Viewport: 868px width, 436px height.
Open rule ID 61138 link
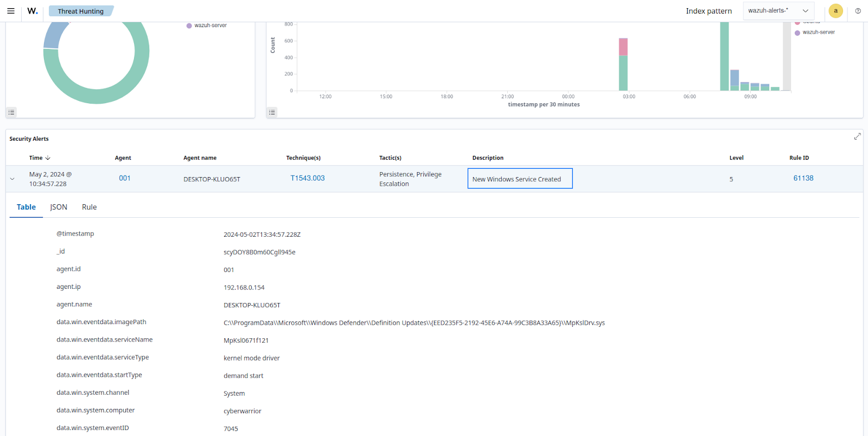click(x=803, y=178)
